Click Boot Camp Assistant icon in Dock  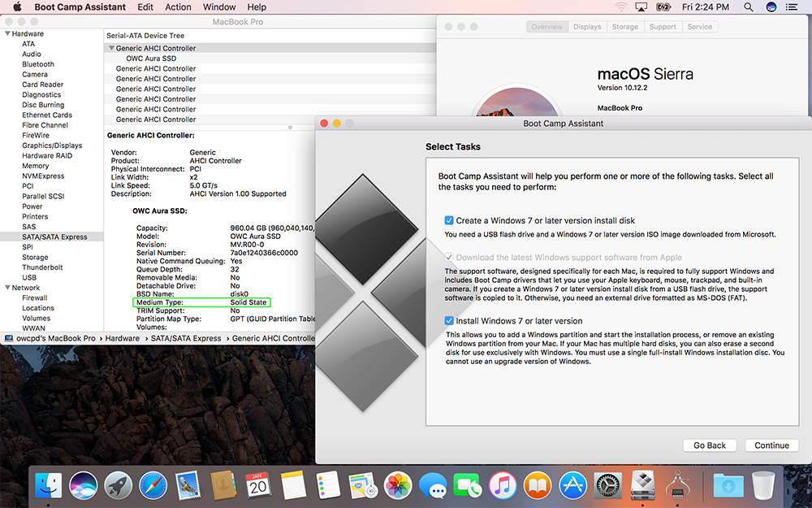pos(642,486)
